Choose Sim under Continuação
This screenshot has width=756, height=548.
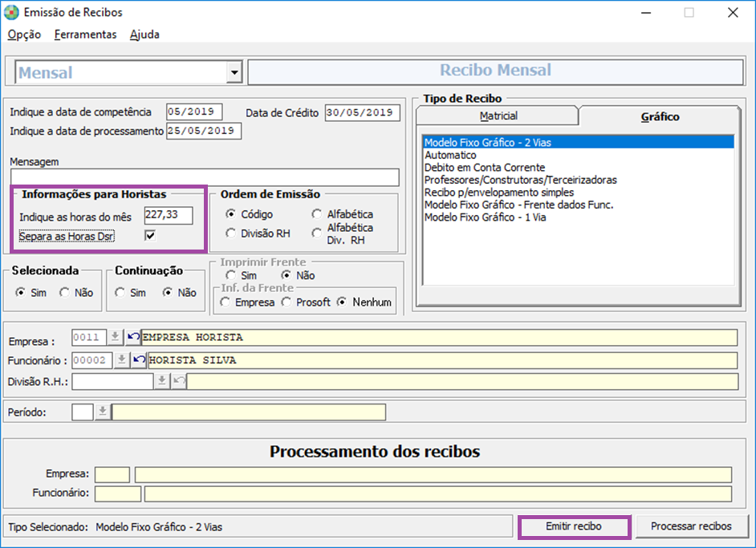click(120, 293)
